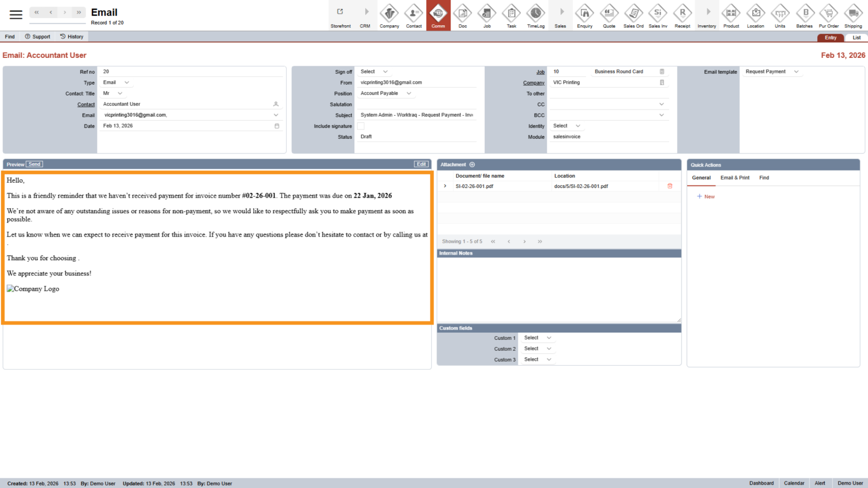Expand the SI-02-26-001.pdf attachment row
868x488 pixels.
tap(445, 186)
